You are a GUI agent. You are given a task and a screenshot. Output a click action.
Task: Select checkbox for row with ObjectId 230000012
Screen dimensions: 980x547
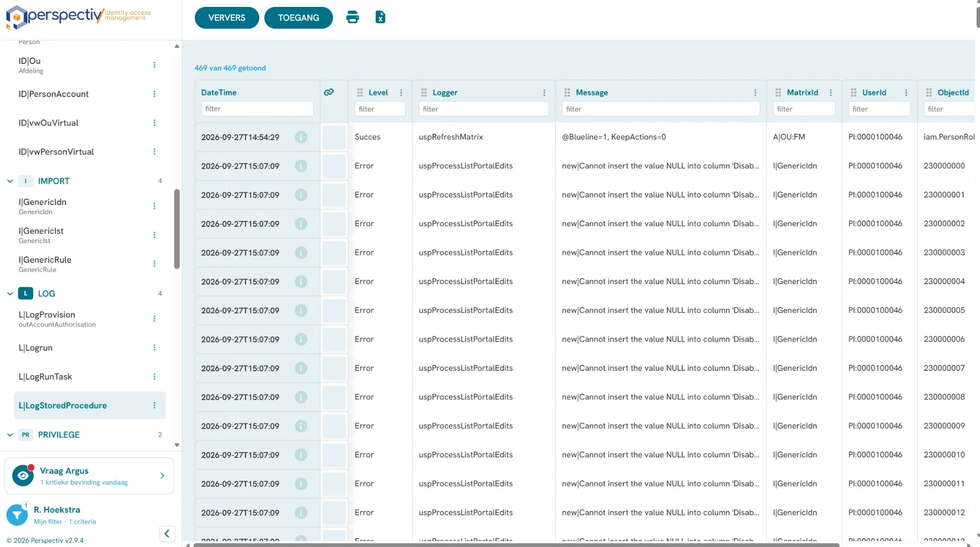coord(334,512)
